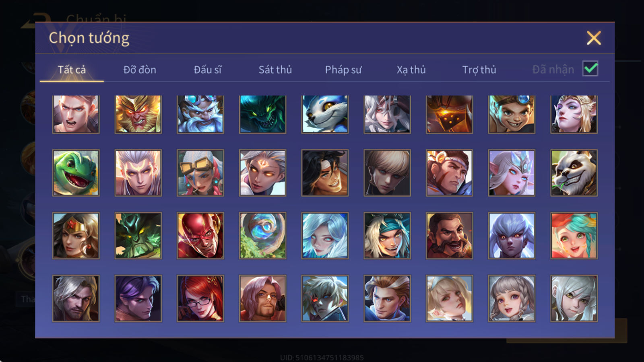Switch to the Xạ thủ tab

pyautogui.click(x=411, y=70)
